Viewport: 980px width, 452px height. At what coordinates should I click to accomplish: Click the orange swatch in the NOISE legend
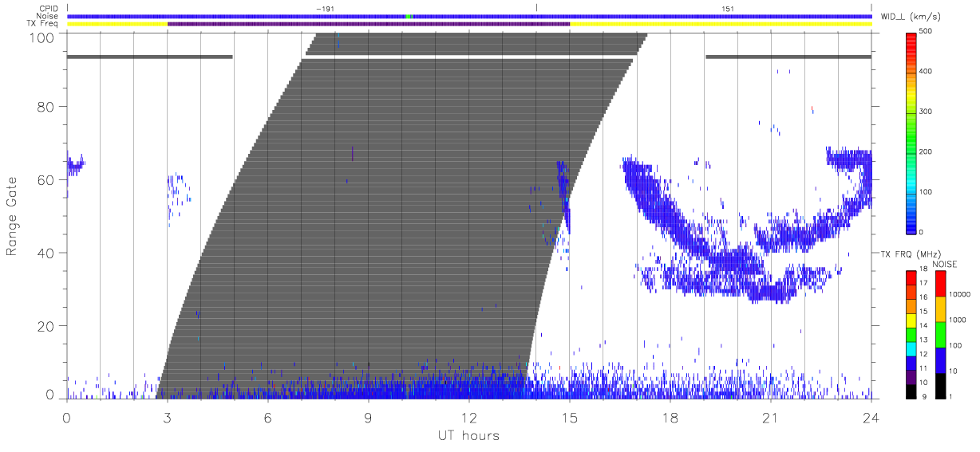point(939,309)
